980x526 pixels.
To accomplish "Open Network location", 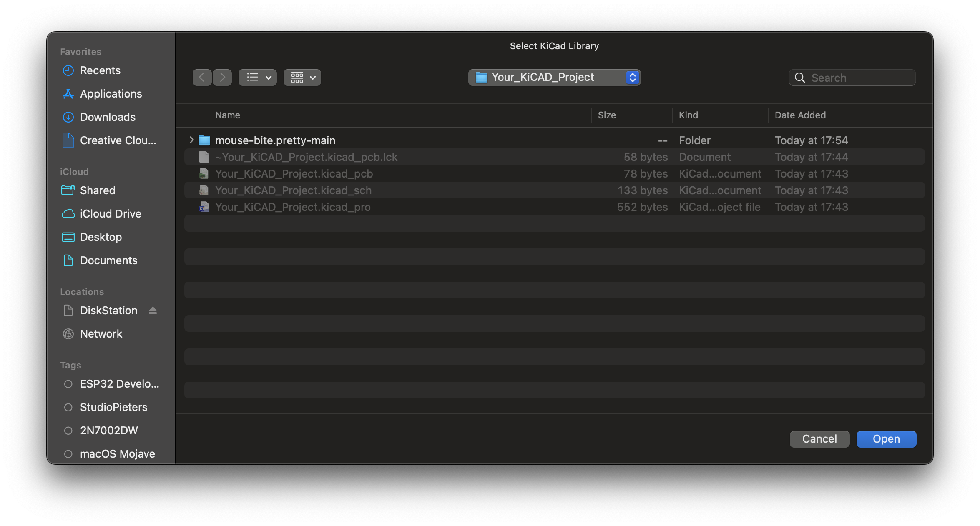I will click(101, 334).
